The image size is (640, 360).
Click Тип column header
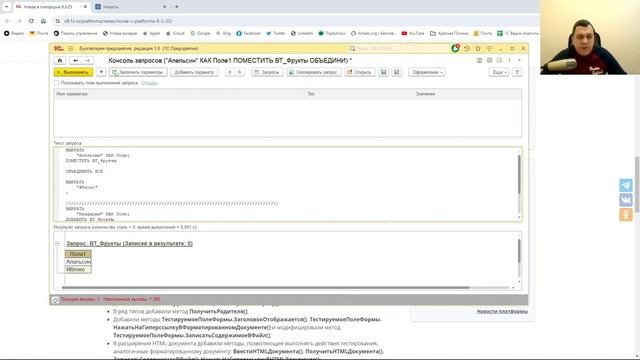coord(360,94)
